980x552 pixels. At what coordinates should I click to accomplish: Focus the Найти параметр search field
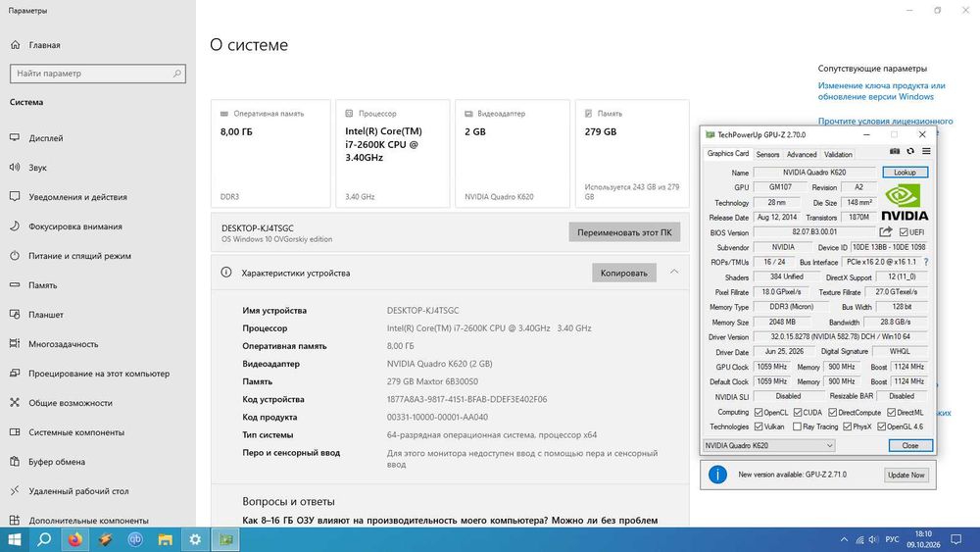(97, 74)
